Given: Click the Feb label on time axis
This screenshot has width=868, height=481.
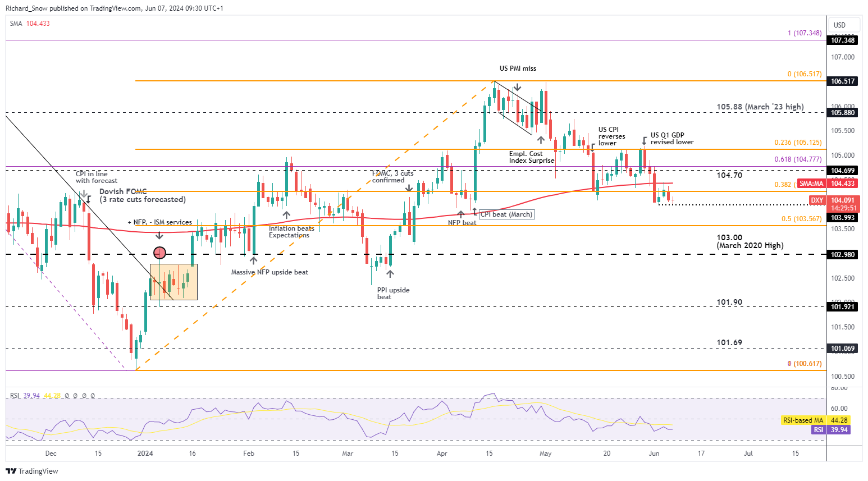Looking at the screenshot, I should 249,453.
